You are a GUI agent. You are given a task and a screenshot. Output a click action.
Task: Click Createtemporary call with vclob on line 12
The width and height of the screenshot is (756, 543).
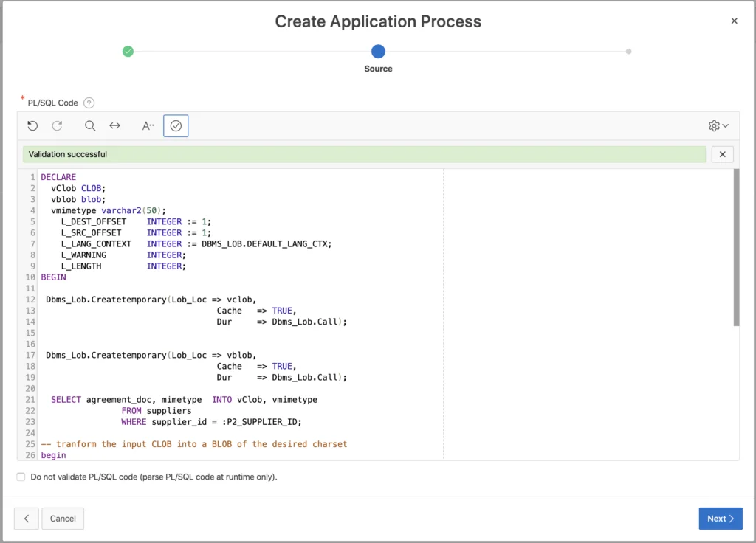(x=151, y=300)
